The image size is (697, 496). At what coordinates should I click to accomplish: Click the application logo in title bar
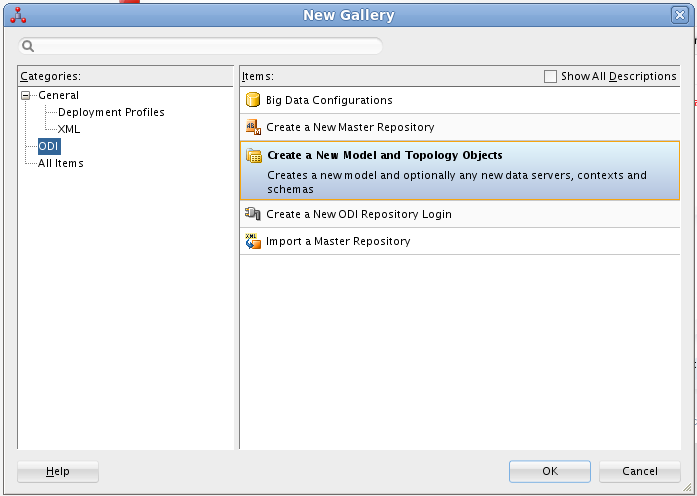click(17, 15)
